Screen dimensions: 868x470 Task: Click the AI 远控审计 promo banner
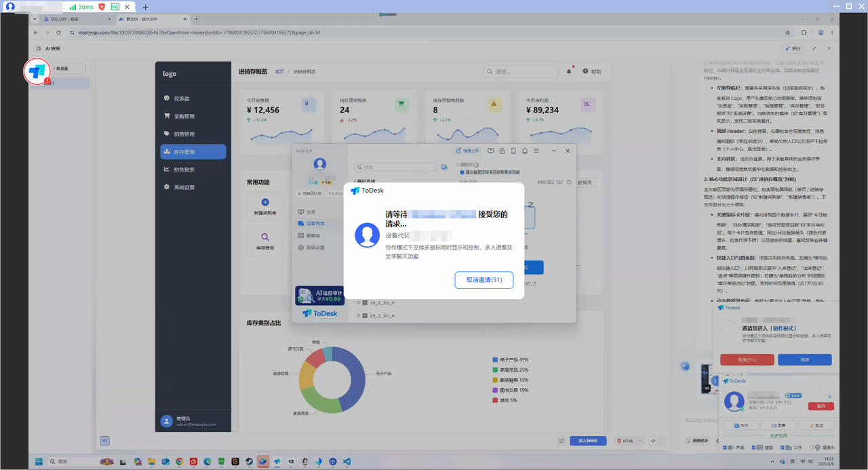click(319, 296)
